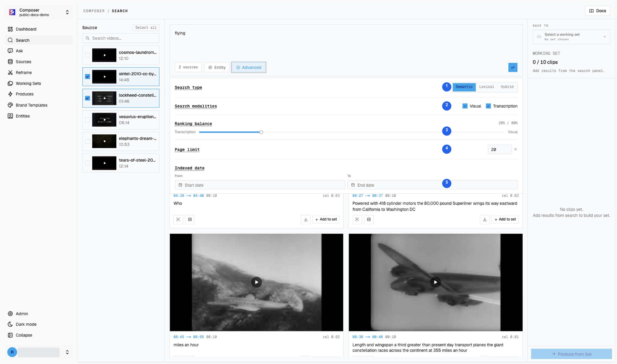617x364 pixels.
Task: Open the Docs link
Action: [x=597, y=11]
